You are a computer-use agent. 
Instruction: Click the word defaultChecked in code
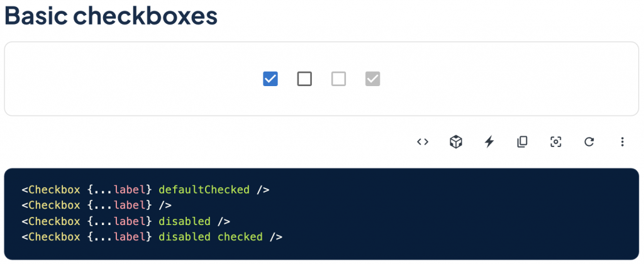click(204, 189)
